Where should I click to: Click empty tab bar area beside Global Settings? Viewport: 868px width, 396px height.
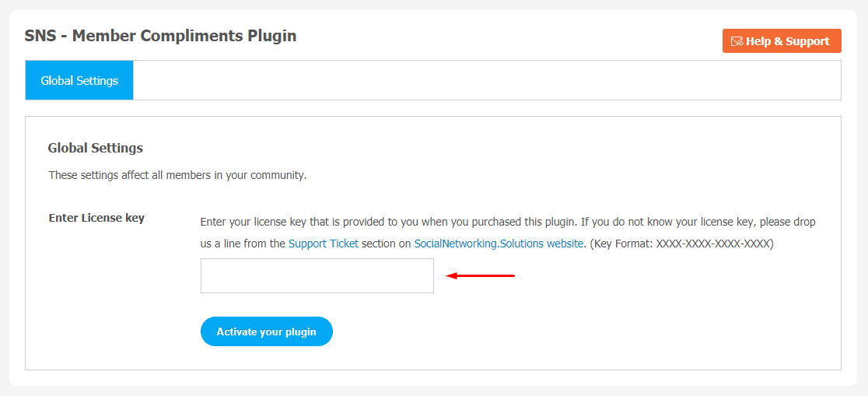pyautogui.click(x=487, y=80)
